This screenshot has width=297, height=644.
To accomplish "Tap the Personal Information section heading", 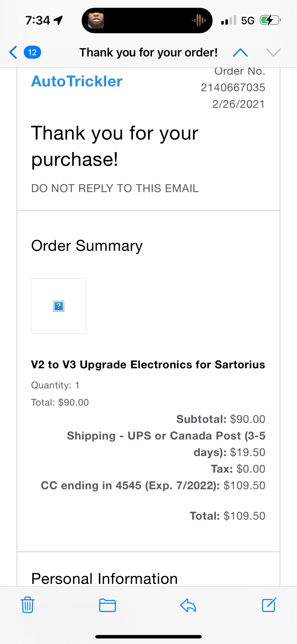I will 104,579.
